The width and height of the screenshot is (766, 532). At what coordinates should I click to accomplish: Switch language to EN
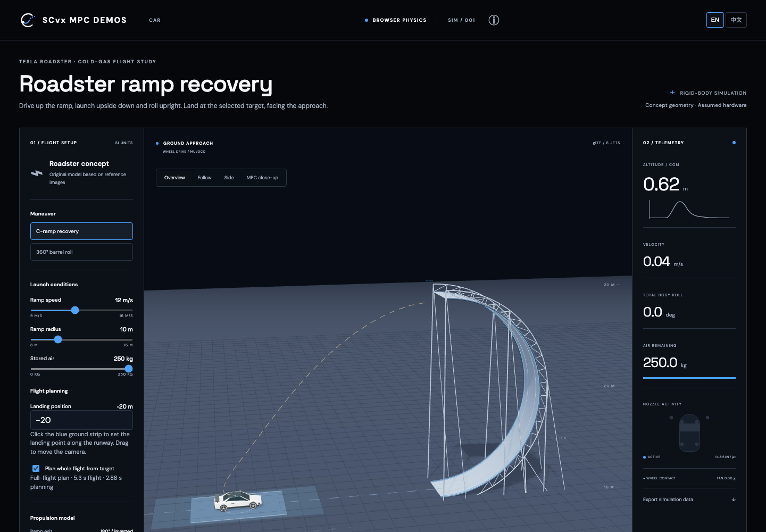click(x=715, y=20)
